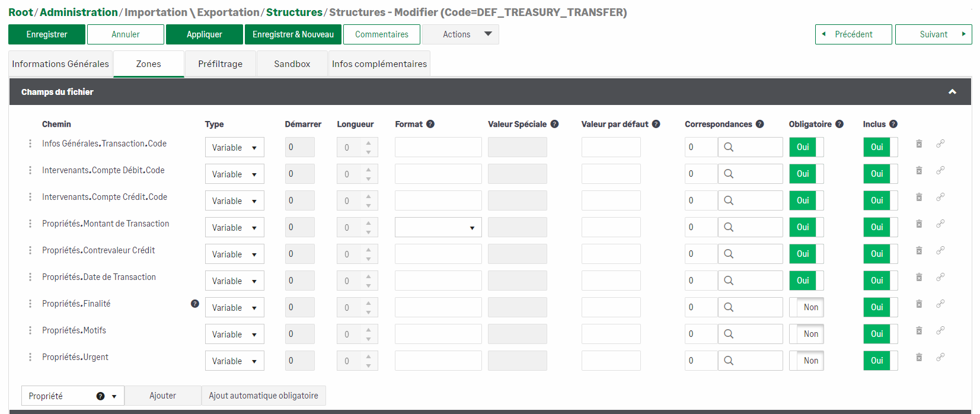Open the Informations Générales tab
Viewport: 980px width, 414px height.
(60, 64)
